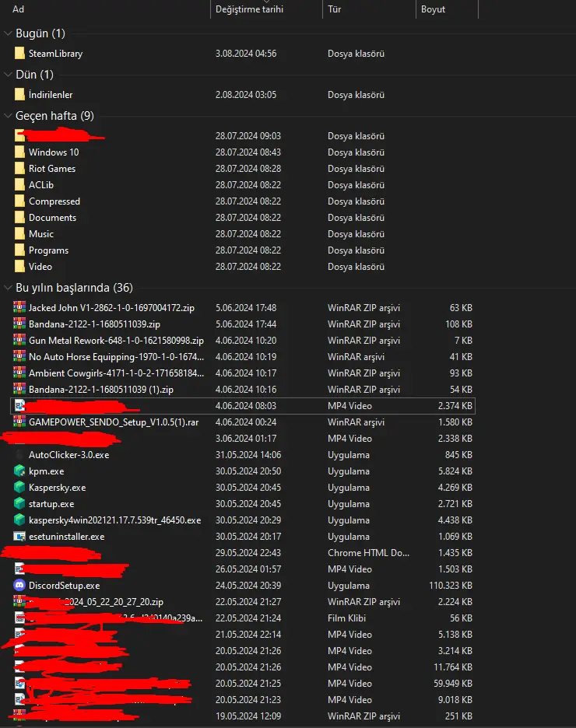Click the Compressed folder icon
Image resolution: width=576 pixels, height=728 pixels.
click(x=19, y=201)
